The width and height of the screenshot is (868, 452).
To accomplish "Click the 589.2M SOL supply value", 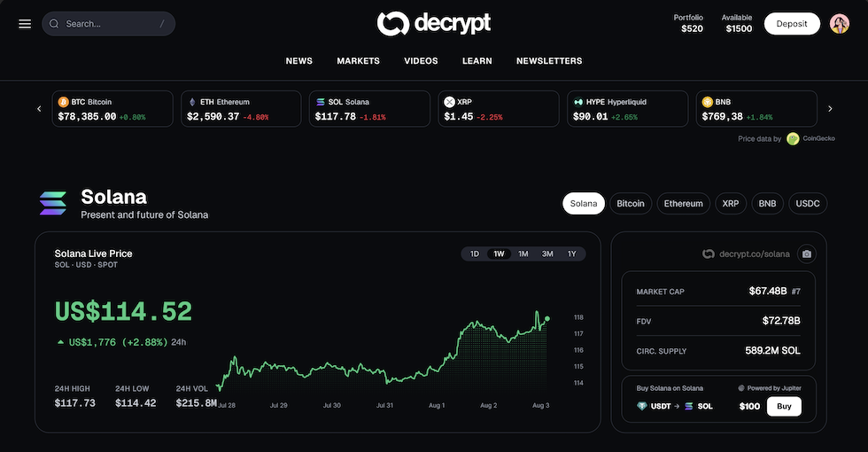I will coord(772,351).
